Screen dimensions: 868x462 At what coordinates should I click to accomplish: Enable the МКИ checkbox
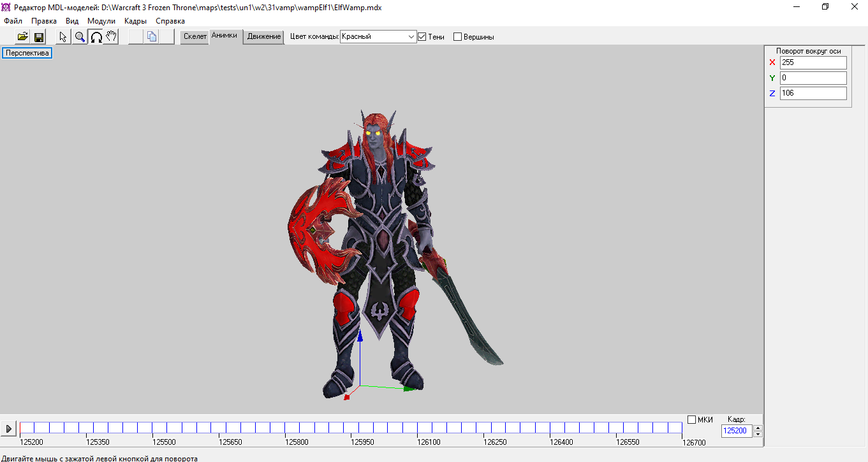[692, 419]
